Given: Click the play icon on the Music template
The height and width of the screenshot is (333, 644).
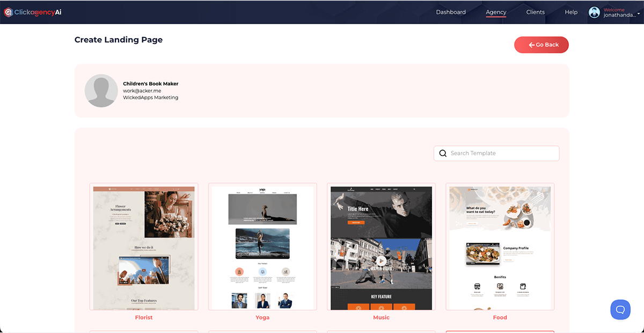Looking at the screenshot, I should tap(381, 261).
